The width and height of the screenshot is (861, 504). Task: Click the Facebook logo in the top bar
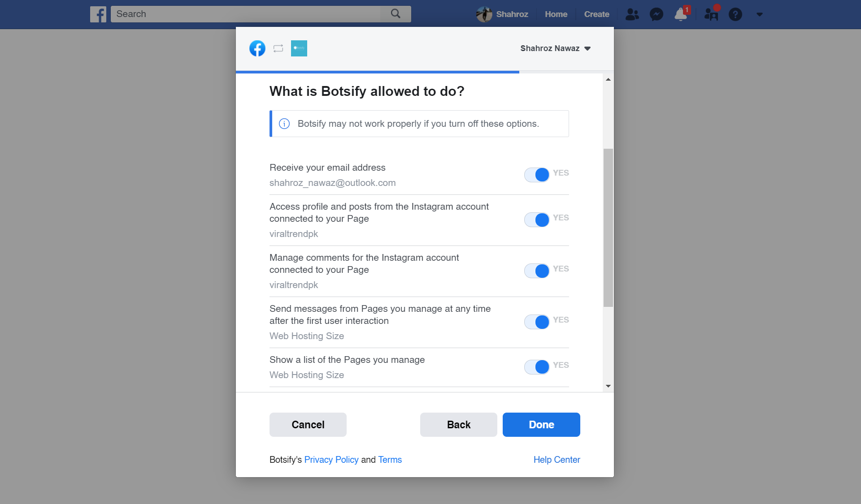coord(98,14)
